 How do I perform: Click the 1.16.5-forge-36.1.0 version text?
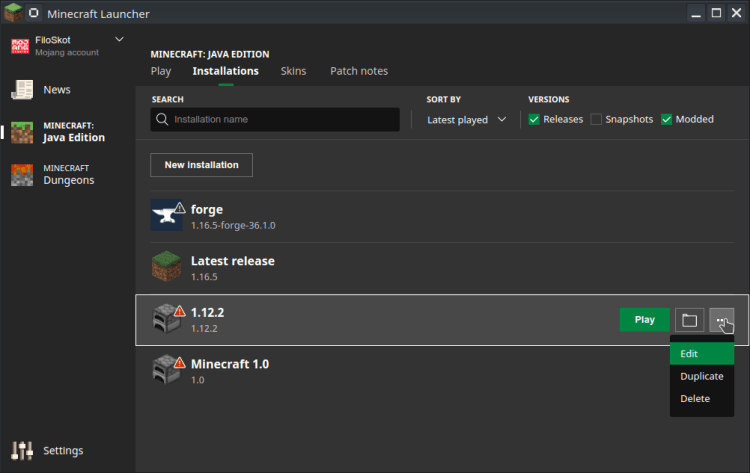[233, 225]
